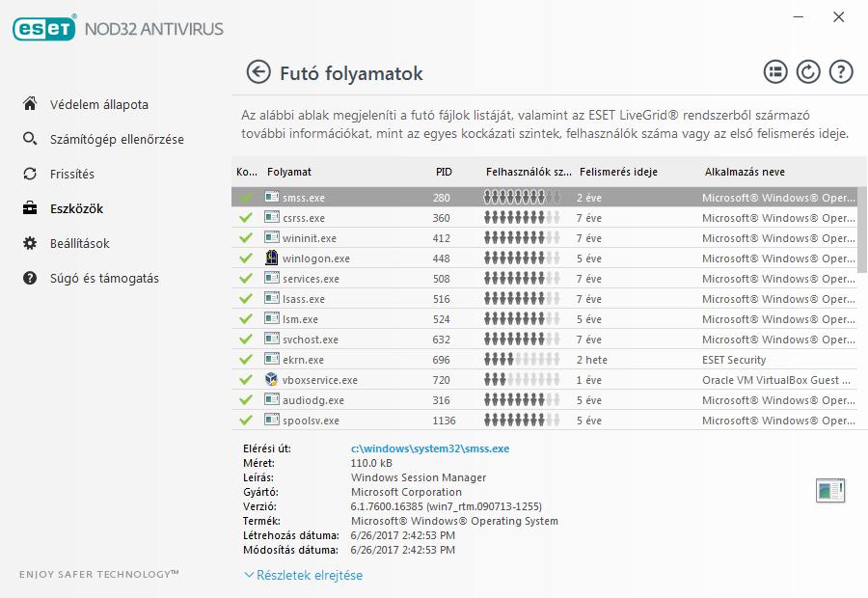The width and height of the screenshot is (868, 598).
Task: Click the smss.exe file icon
Action: [x=272, y=197]
